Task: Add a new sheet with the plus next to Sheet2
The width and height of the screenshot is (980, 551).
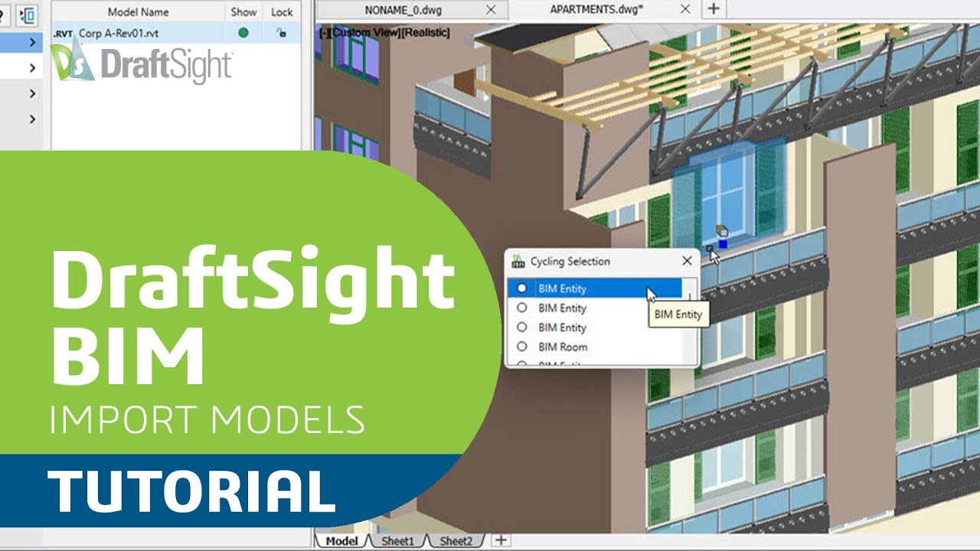Action: [x=501, y=540]
